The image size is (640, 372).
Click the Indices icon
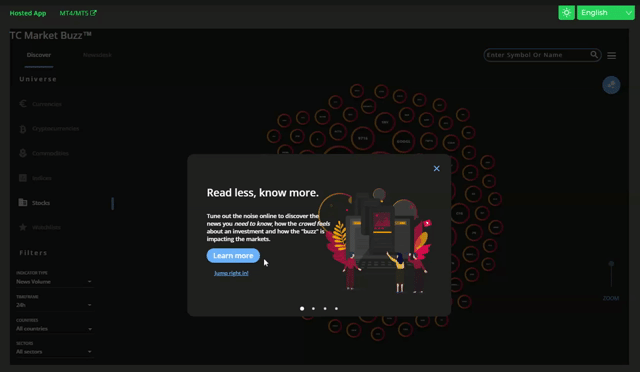click(x=23, y=178)
